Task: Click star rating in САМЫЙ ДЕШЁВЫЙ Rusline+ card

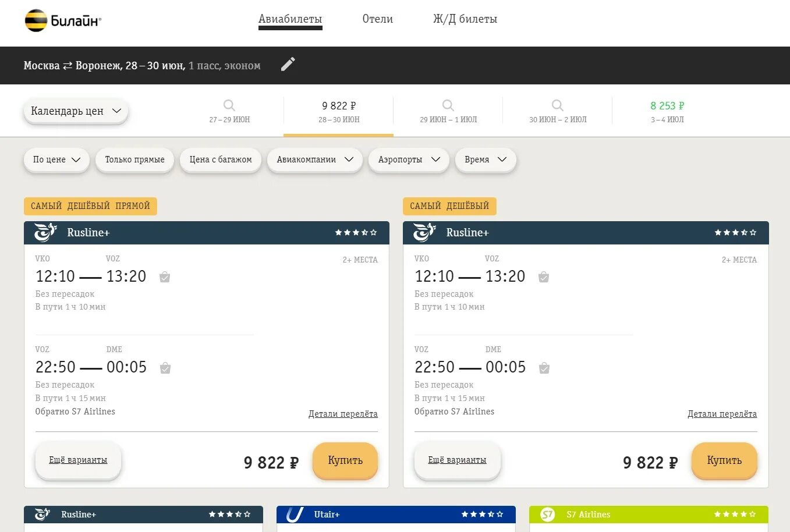Action: [735, 232]
